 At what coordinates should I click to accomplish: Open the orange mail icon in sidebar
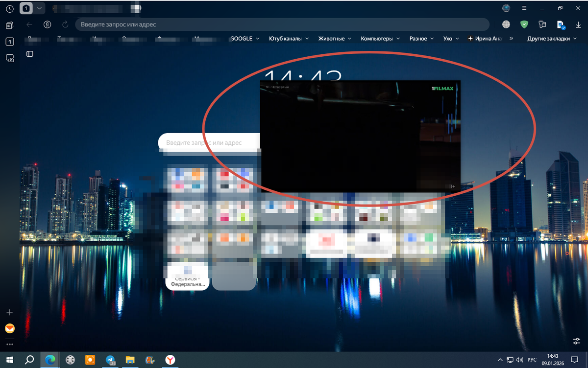coord(10,329)
